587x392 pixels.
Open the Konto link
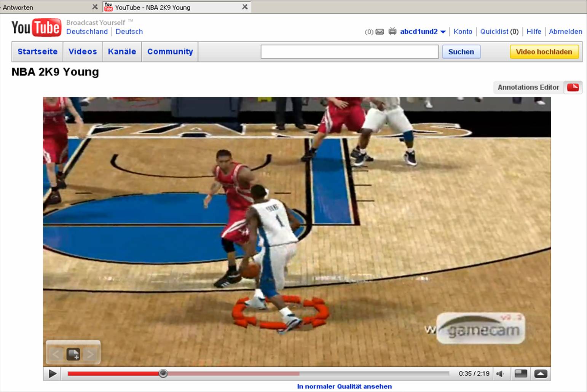click(463, 32)
